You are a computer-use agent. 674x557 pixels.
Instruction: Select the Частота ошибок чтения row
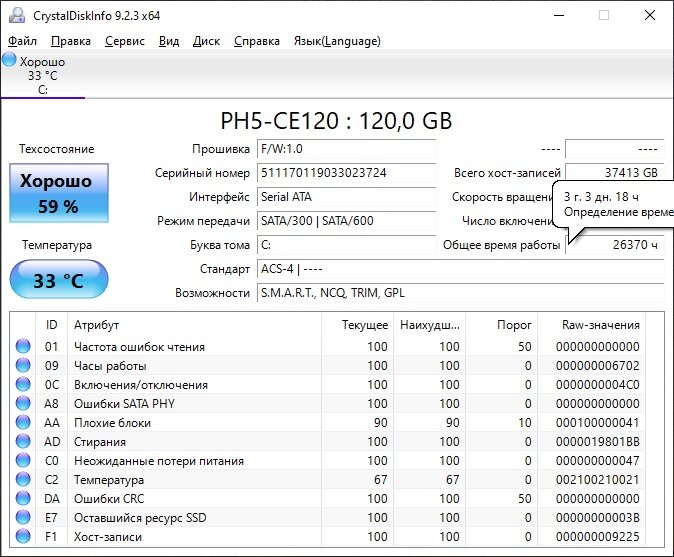click(x=328, y=346)
